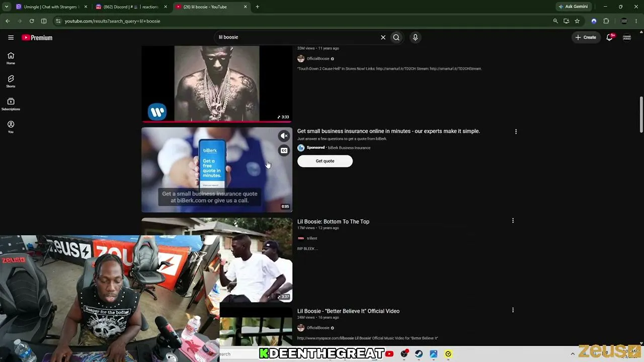
Task: Click the OfficialBoosie avatar on the 33M-views video
Action: tap(301, 59)
